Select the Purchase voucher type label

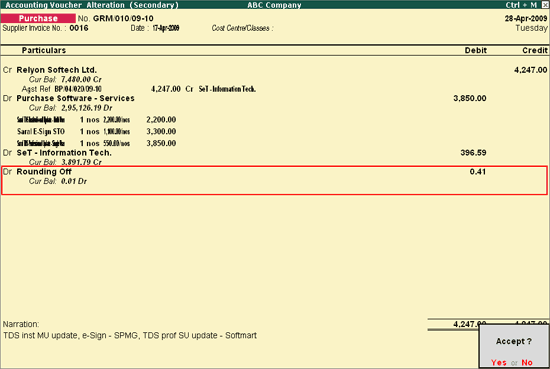(38, 18)
